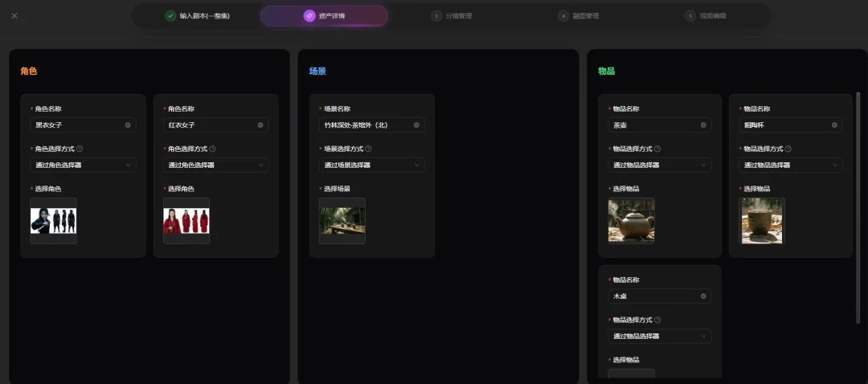The image size is (868, 384).
Task: Open 木桌 通过物品选择器 dropdown
Action: point(660,336)
